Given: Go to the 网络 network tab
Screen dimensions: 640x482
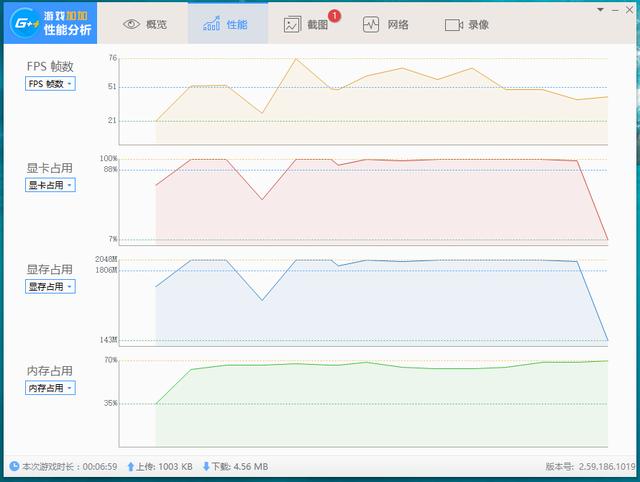Looking at the screenshot, I should point(386,24).
